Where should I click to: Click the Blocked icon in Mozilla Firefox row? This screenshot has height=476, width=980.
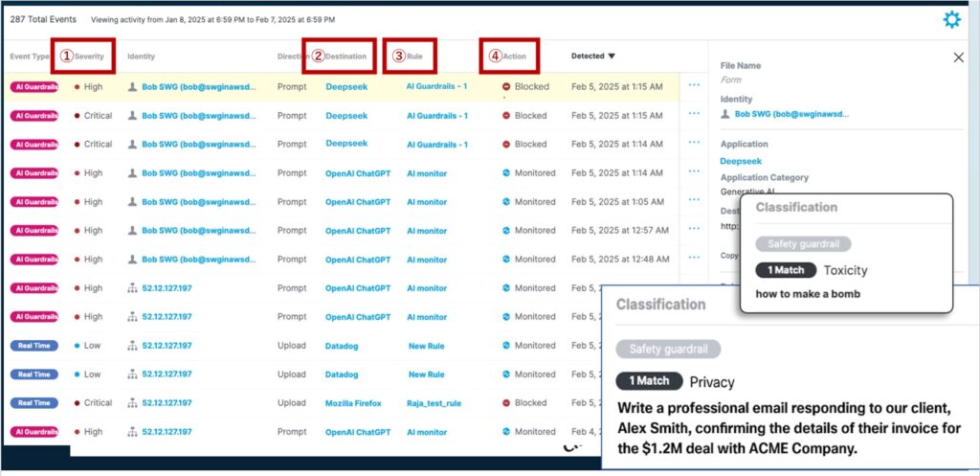click(x=506, y=403)
